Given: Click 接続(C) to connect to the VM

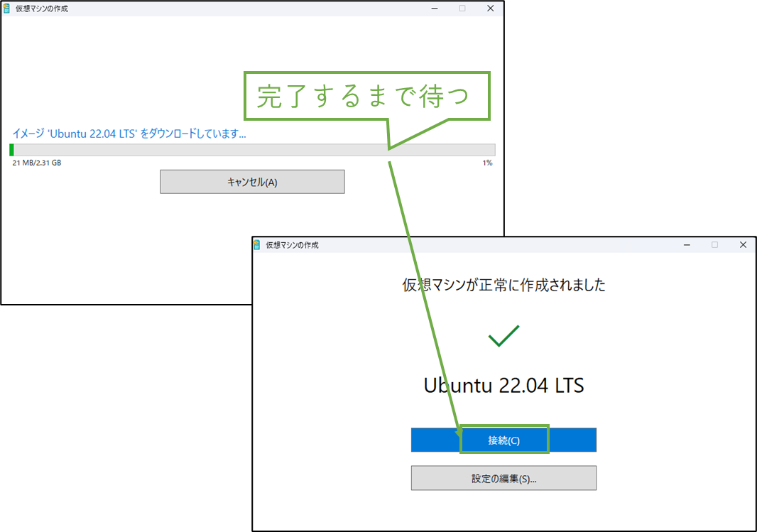Looking at the screenshot, I should [503, 440].
